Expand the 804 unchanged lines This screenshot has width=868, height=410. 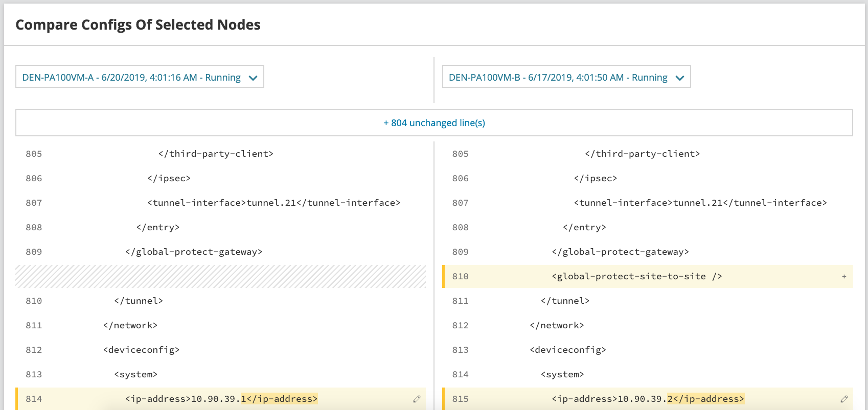434,123
